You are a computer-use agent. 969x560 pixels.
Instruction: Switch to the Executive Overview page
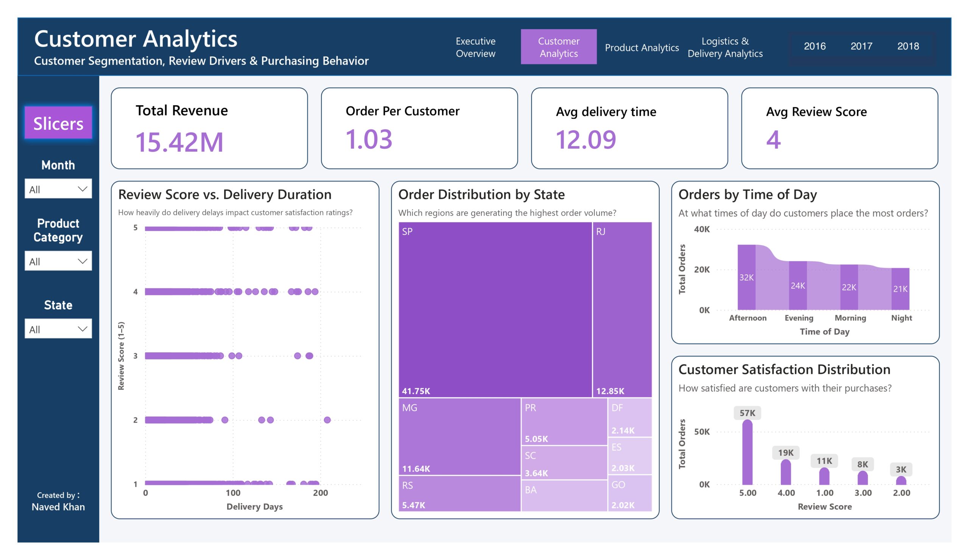coord(476,47)
